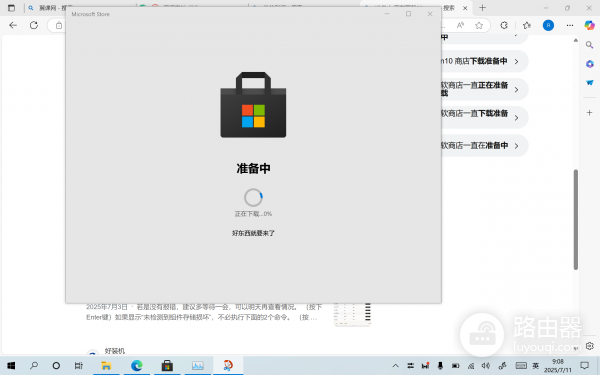This screenshot has height=375, width=600.
Task: Click the 好东西就要来了 text
Action: [253, 233]
